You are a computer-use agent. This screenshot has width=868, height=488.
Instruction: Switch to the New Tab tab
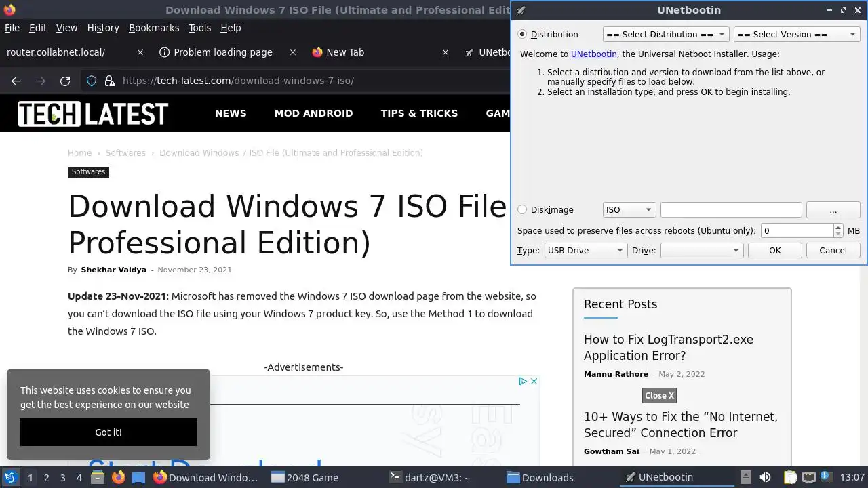click(380, 52)
